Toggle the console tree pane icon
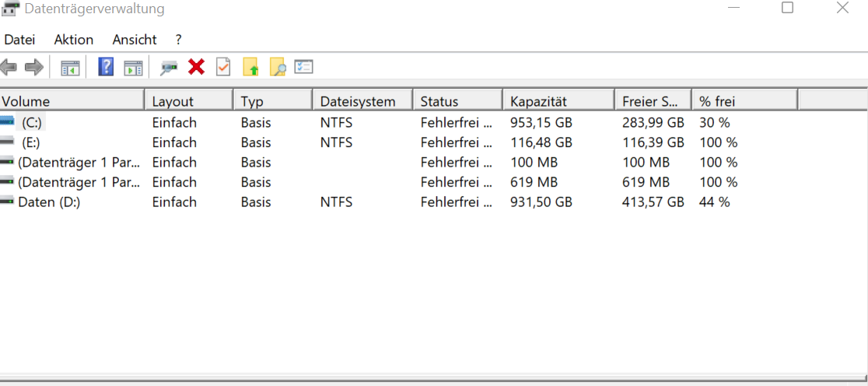Image resolution: width=868 pixels, height=386 pixels. [70, 68]
